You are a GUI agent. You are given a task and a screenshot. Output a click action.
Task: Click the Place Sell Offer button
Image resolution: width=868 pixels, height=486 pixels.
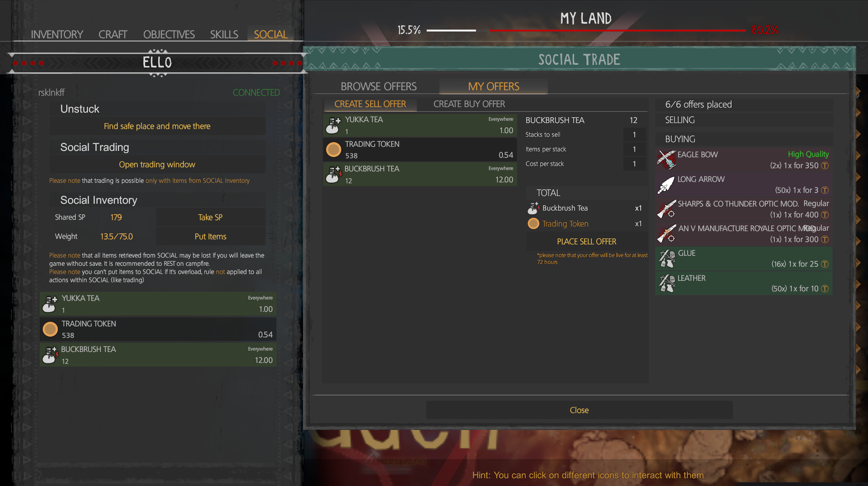point(586,241)
